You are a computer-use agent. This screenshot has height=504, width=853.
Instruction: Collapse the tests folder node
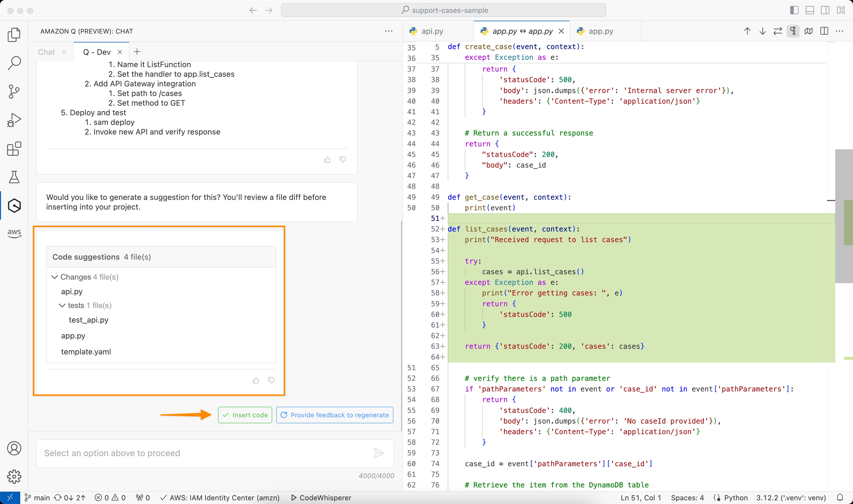point(62,305)
